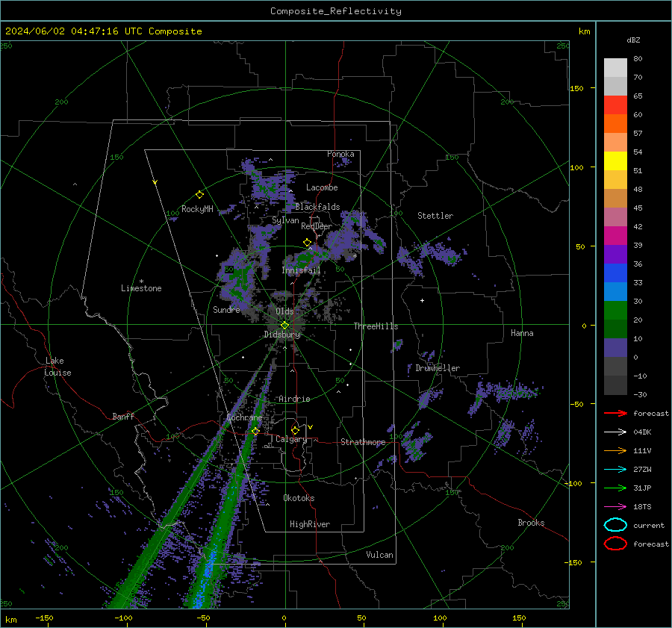The height and width of the screenshot is (628, 672).
Task: Click the Strathmore town label
Action: (363, 442)
